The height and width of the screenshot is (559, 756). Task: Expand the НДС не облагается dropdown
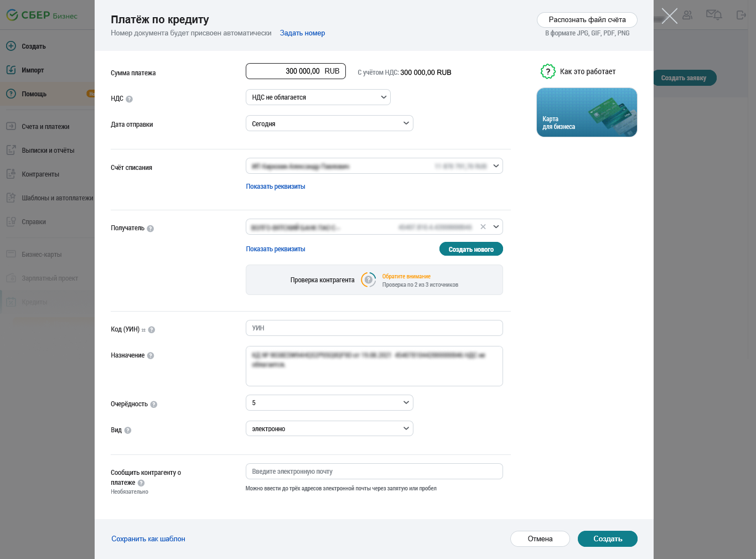pyautogui.click(x=318, y=97)
